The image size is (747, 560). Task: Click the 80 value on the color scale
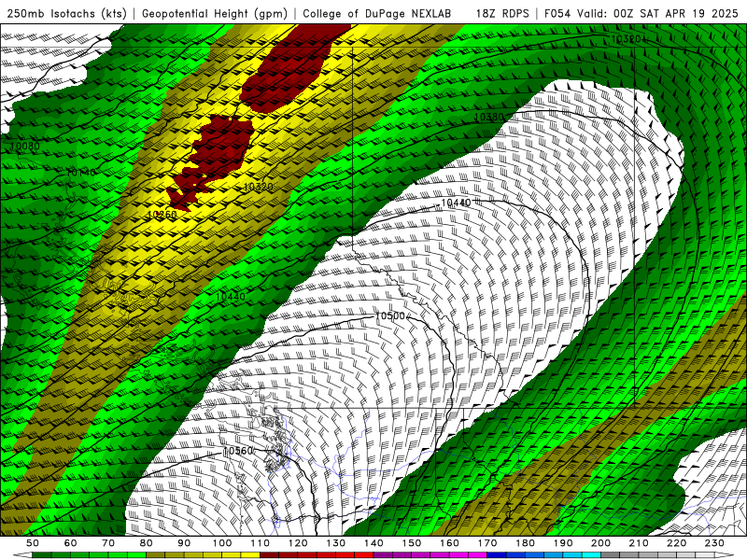pos(146,543)
